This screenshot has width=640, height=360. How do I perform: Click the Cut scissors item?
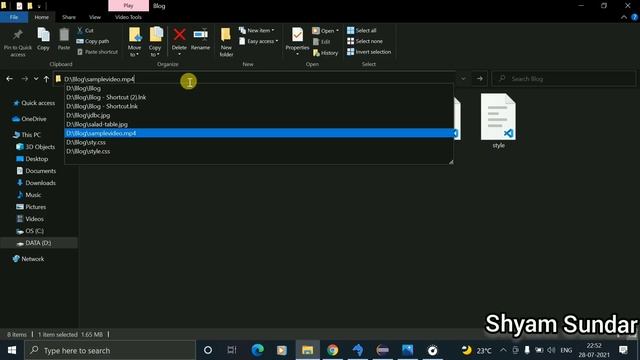pos(85,31)
